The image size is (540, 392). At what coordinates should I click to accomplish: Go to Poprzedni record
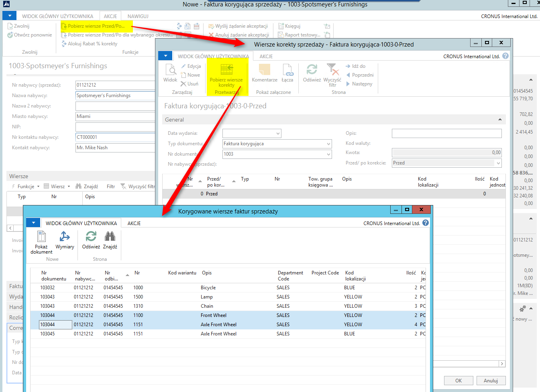(360, 75)
